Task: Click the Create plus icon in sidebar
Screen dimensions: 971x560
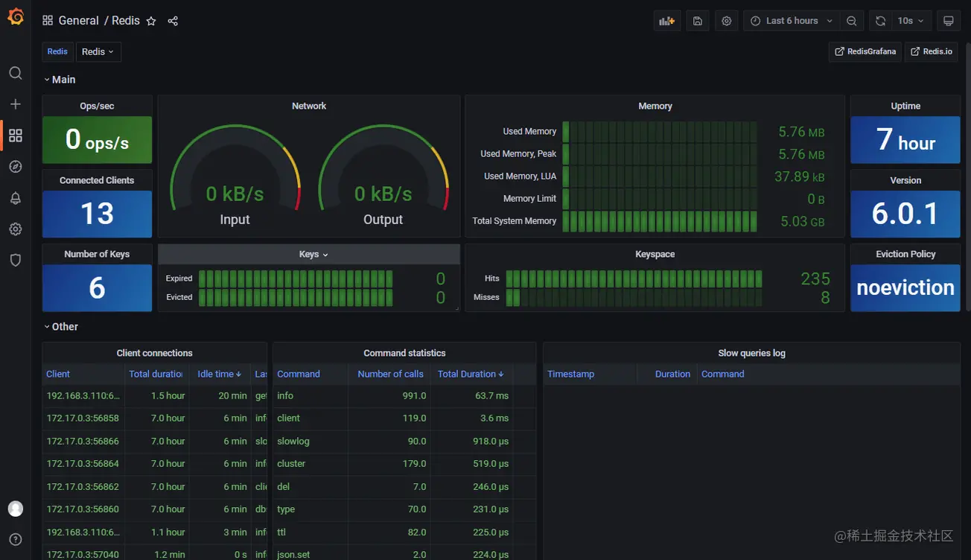Action: (x=16, y=104)
